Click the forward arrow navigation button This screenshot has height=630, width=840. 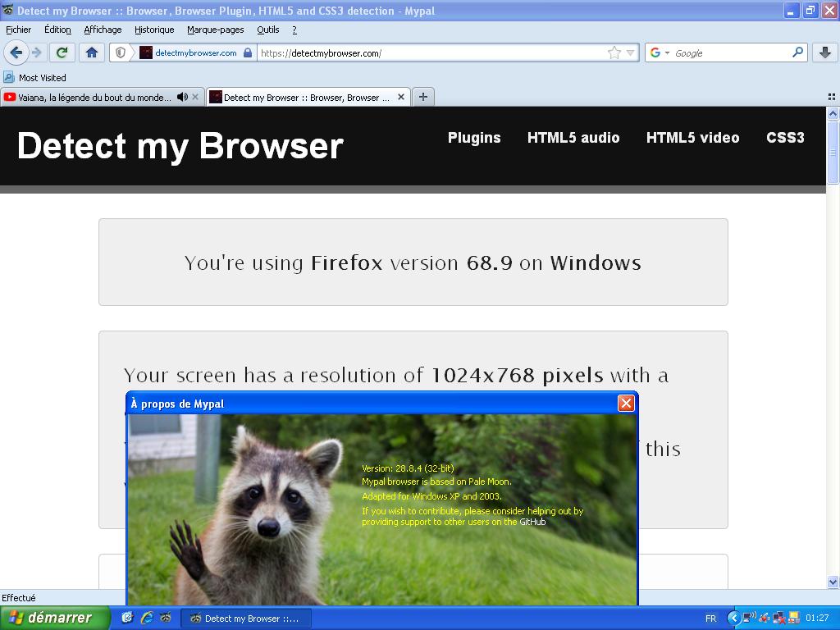coord(36,52)
